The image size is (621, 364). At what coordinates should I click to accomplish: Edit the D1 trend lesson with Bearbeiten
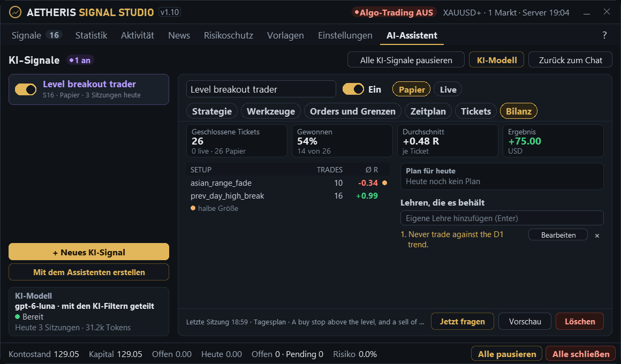pyautogui.click(x=558, y=235)
